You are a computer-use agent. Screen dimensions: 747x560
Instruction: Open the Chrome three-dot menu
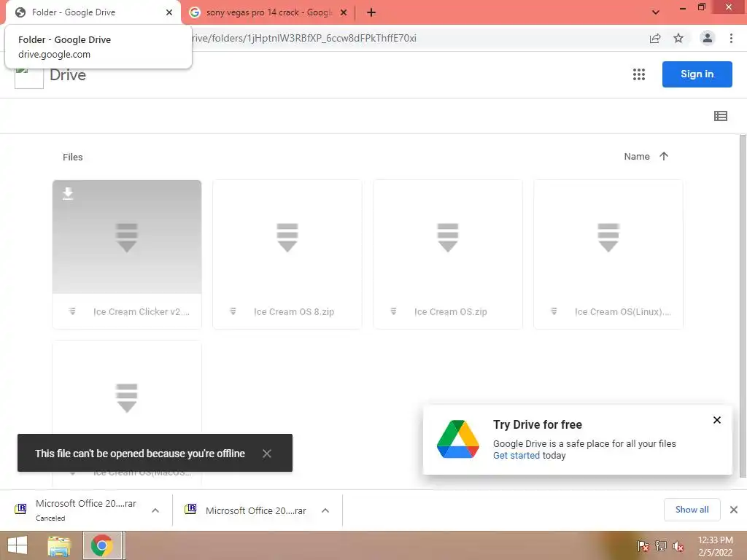pyautogui.click(x=731, y=38)
